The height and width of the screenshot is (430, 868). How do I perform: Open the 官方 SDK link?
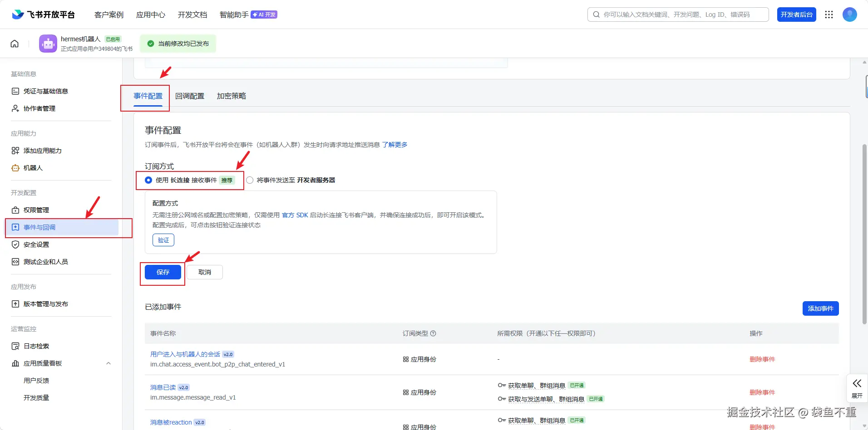[x=295, y=215]
